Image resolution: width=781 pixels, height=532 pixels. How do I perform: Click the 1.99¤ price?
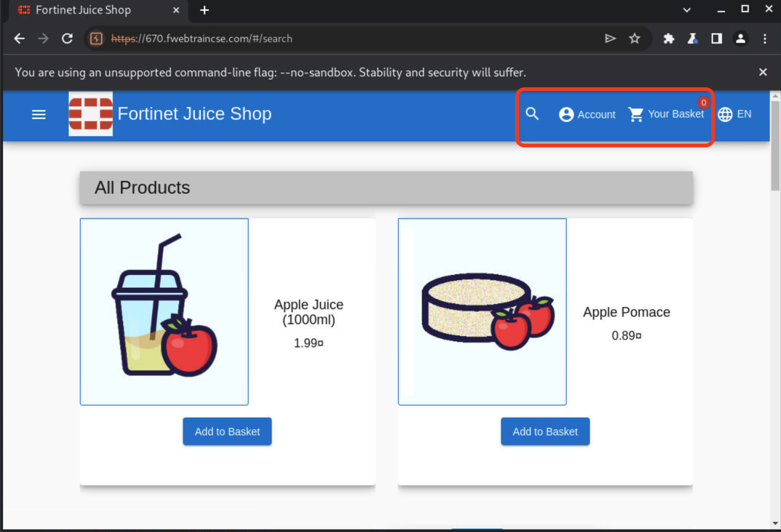[x=309, y=343]
